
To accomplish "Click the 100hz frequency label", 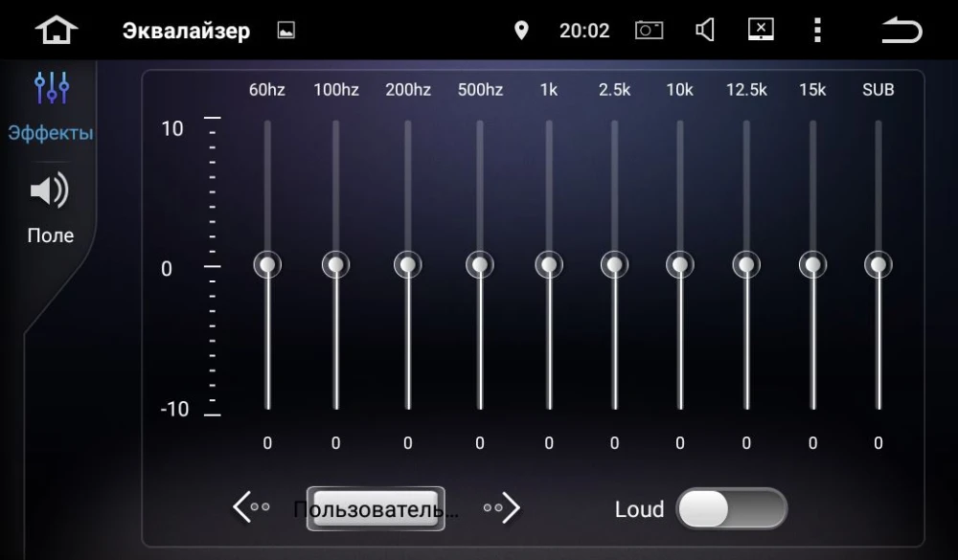I will coord(336,90).
